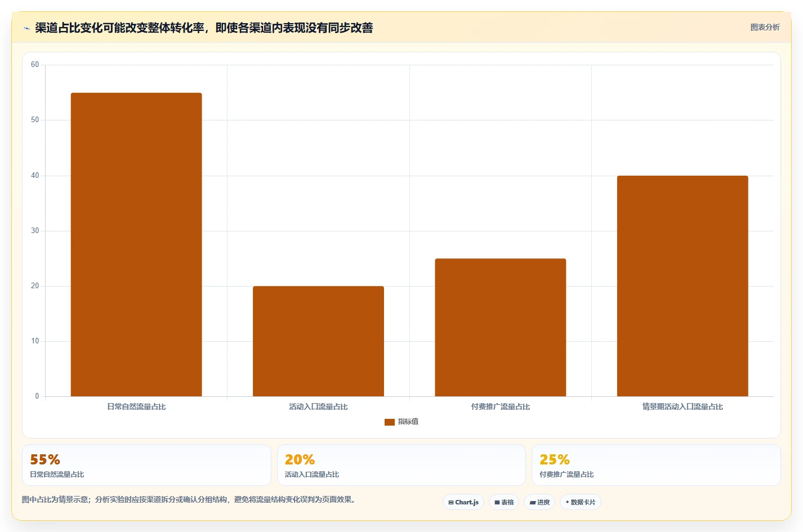
Task: Click the 图表分析 label in header
Action: (x=765, y=27)
